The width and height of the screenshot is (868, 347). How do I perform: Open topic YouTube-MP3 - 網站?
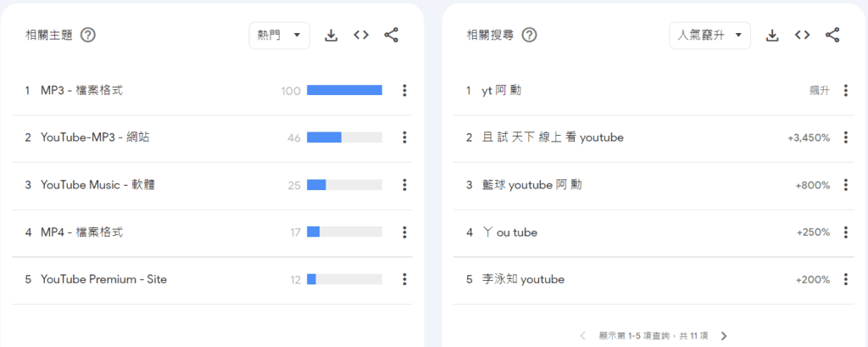[95, 137]
